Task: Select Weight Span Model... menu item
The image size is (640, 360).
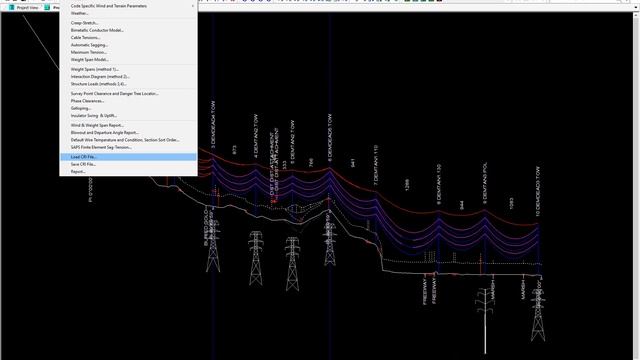Action: [129, 60]
